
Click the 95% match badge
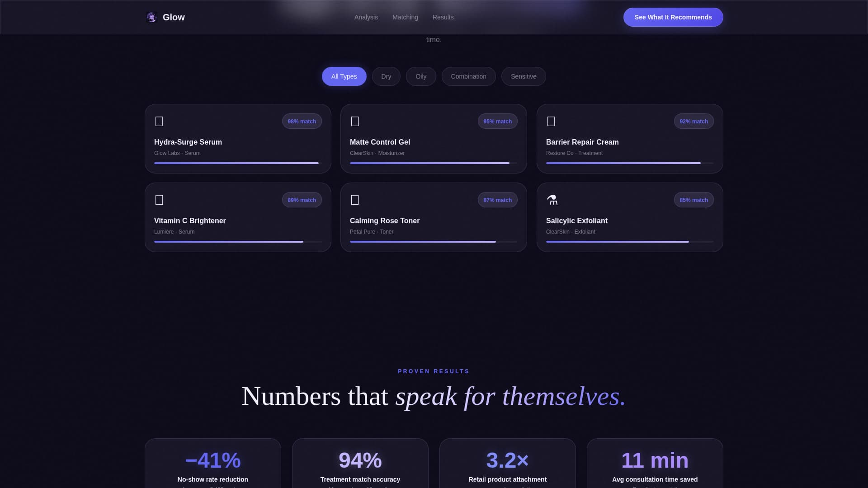pos(498,121)
